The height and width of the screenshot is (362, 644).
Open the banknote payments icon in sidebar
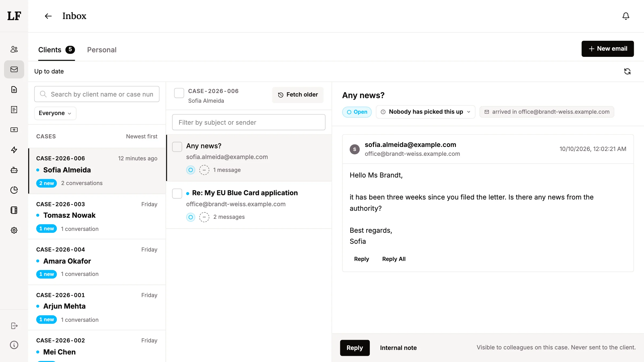point(14,130)
